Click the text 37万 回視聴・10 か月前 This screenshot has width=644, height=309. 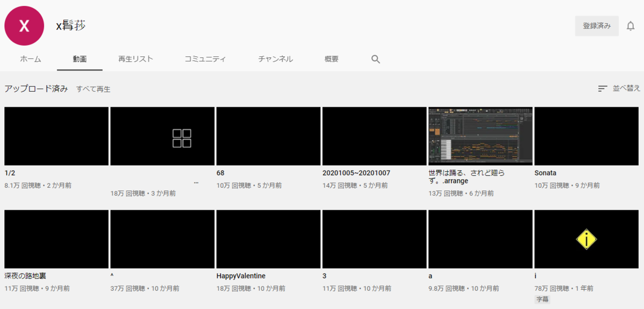pyautogui.click(x=145, y=289)
